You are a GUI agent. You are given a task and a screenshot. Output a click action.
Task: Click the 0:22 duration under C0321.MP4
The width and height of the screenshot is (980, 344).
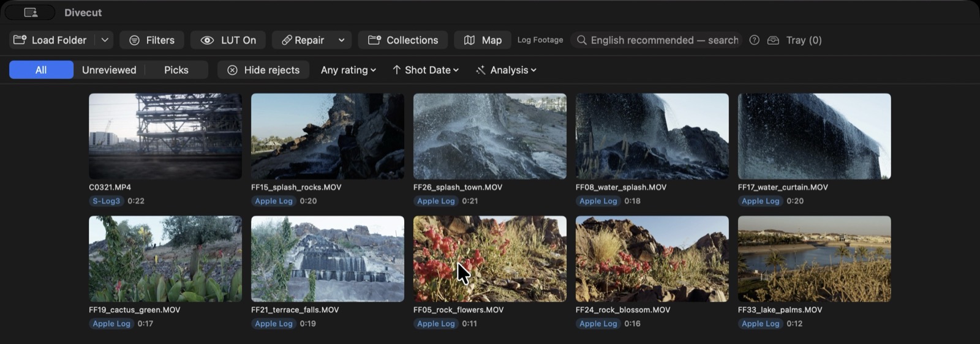(x=136, y=201)
